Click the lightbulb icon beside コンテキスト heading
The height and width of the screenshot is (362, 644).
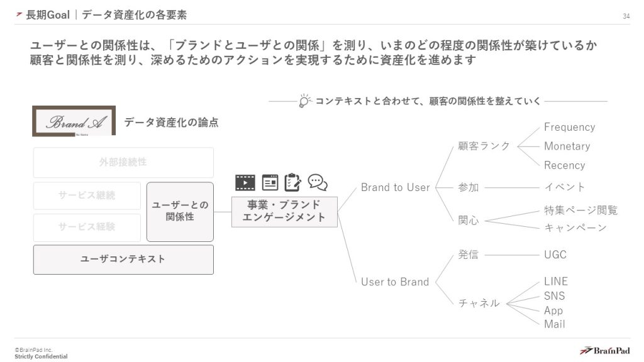click(304, 101)
